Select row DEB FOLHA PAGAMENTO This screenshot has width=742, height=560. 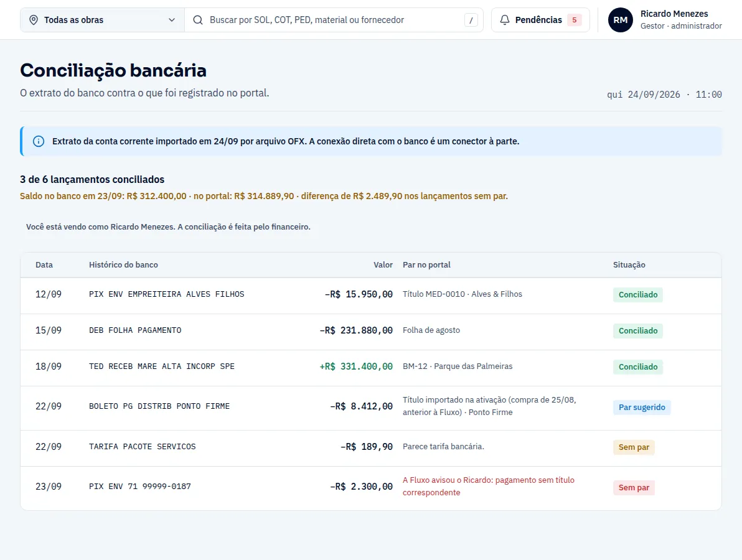pos(371,332)
